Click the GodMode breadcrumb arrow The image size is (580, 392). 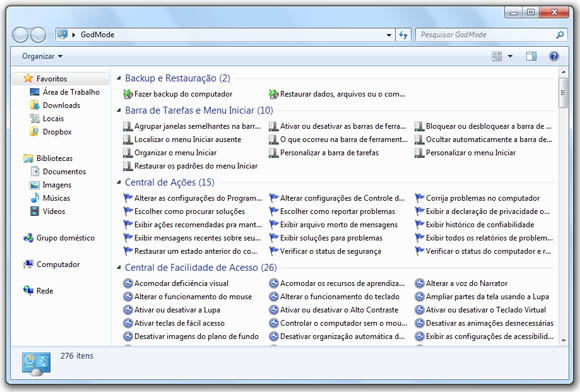(74, 35)
